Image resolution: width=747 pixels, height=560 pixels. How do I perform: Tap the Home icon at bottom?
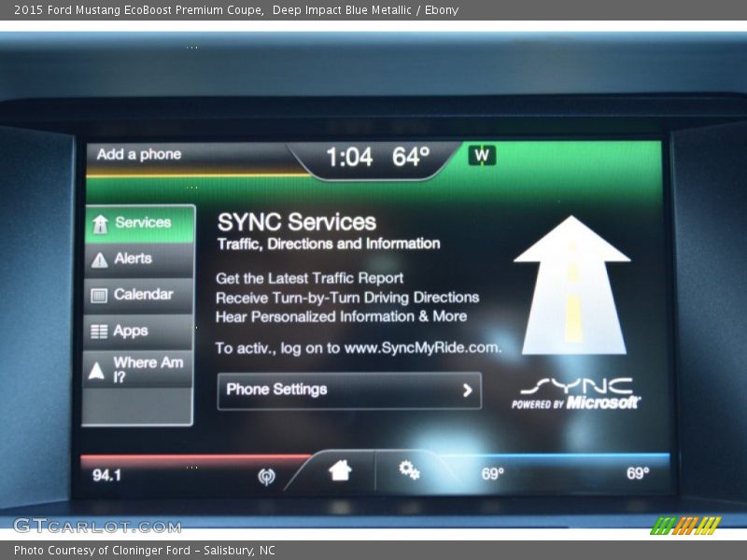340,471
